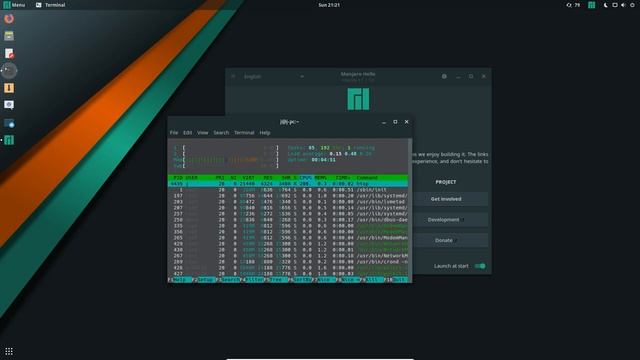This screenshot has width=640, height=360.
Task: Select the /sbin/init process row
Action: [x=288, y=190]
